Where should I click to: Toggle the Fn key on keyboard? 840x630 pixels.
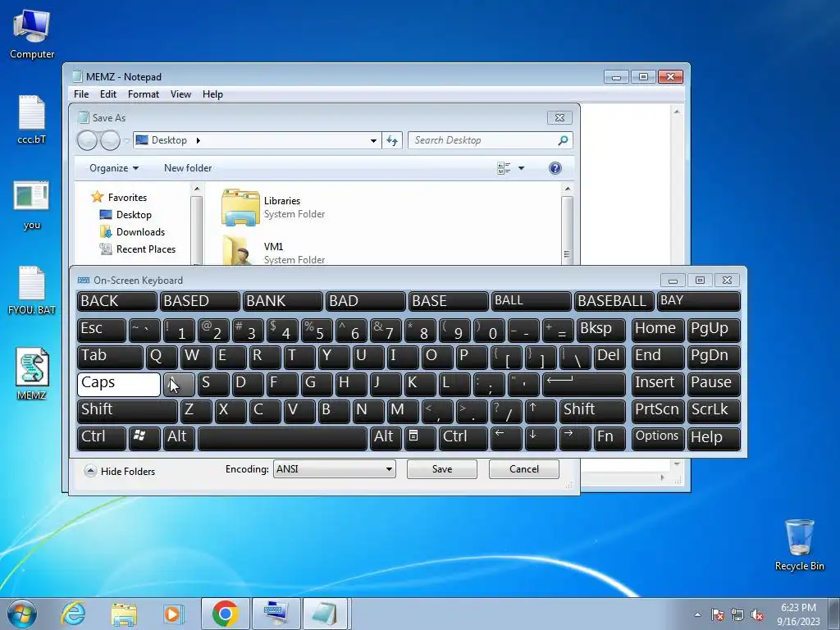pyautogui.click(x=609, y=438)
